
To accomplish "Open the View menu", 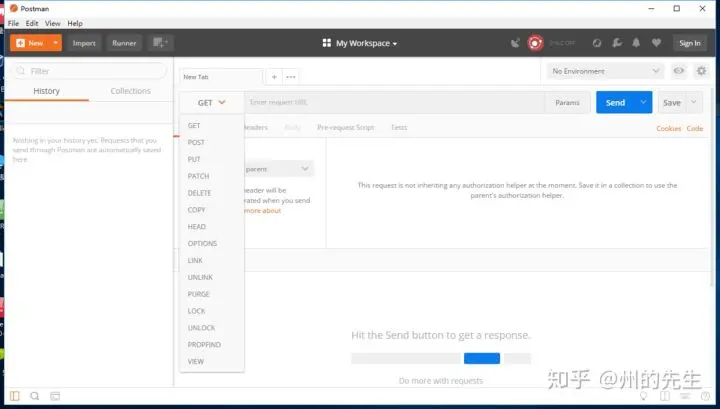I will pos(52,23).
